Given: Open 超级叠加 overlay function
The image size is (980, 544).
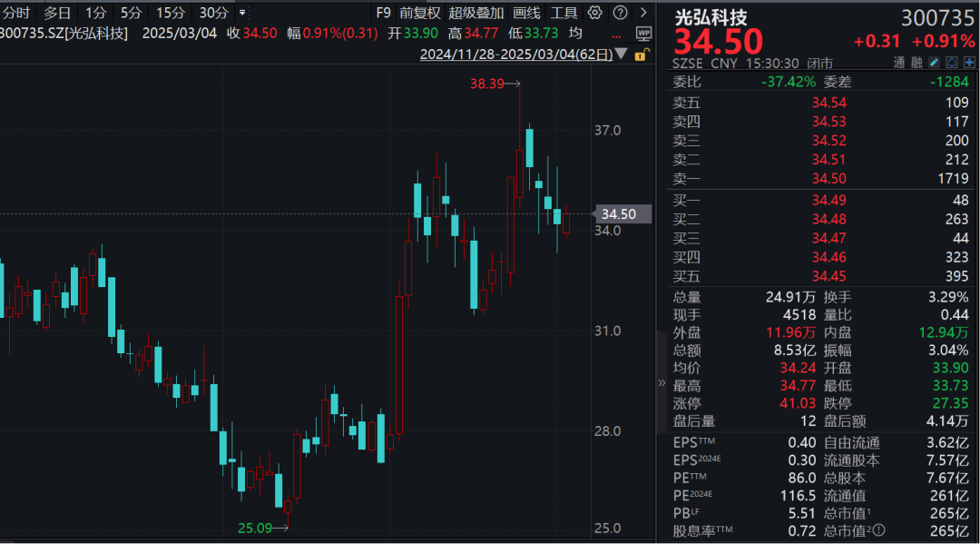Looking at the screenshot, I should 476,13.
